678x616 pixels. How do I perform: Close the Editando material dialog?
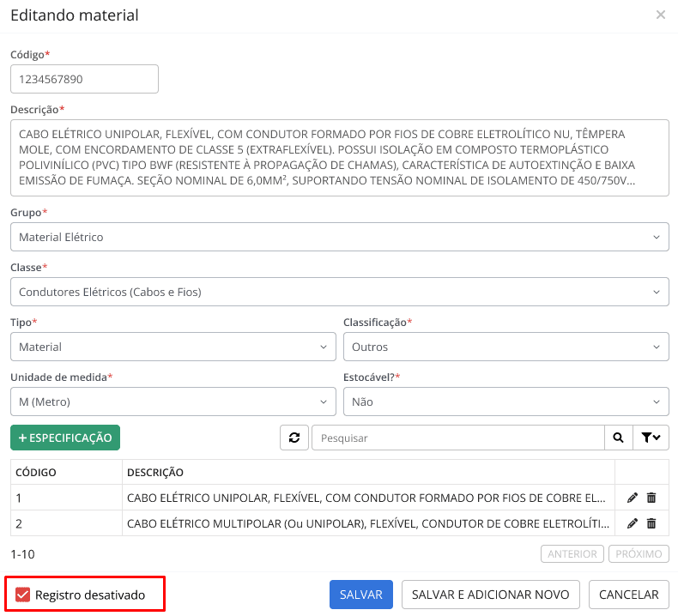(x=660, y=15)
